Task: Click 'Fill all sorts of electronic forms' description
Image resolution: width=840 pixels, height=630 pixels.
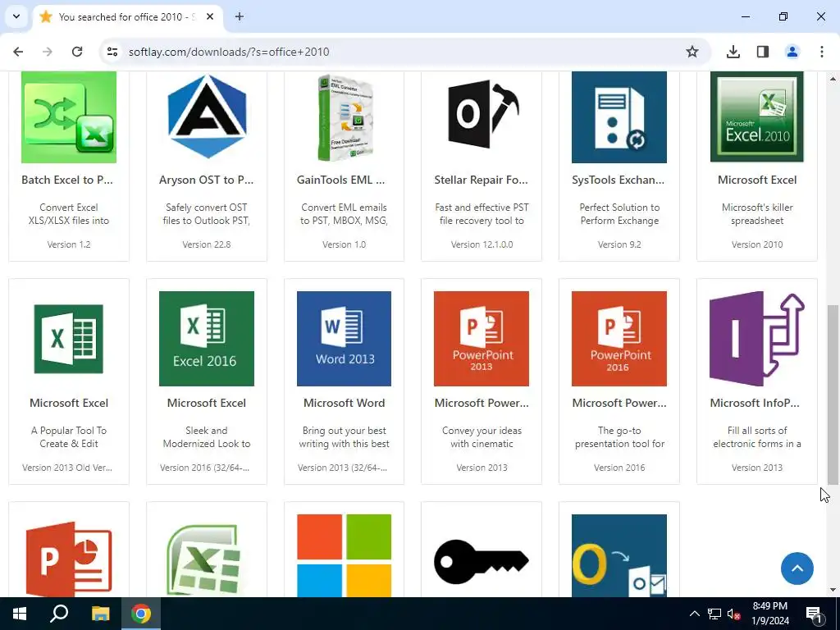Action: coord(757,437)
